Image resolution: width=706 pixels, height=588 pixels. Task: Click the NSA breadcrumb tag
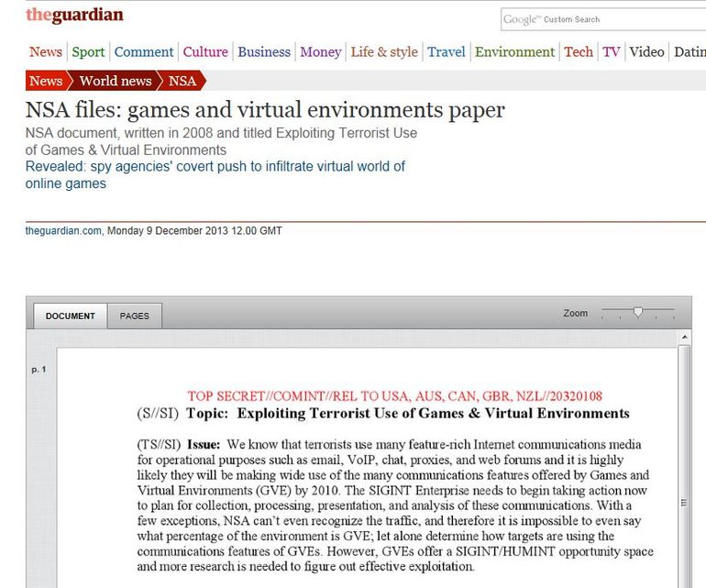pyautogui.click(x=182, y=81)
